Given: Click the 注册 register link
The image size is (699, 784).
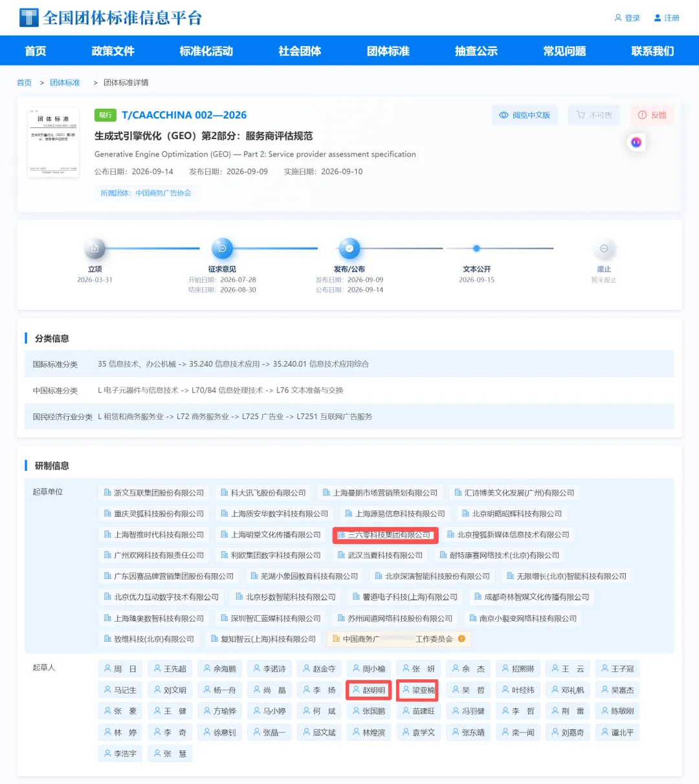Looking at the screenshot, I should 667,18.
